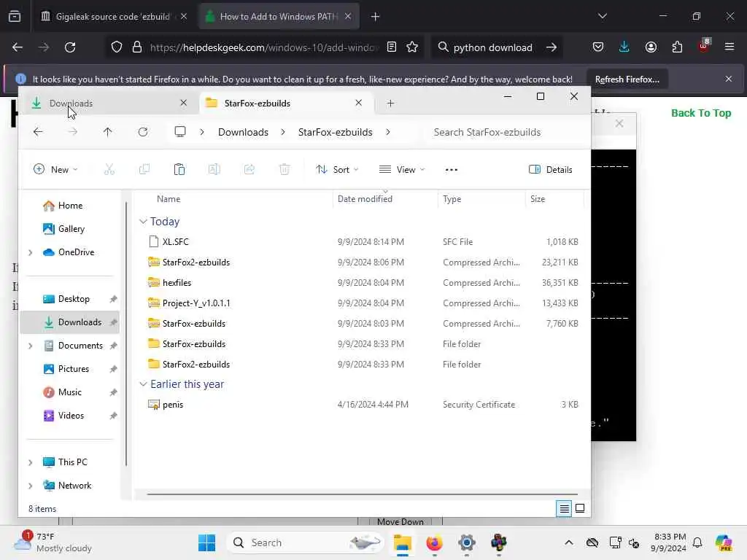Refresh the File Explorer folder view
The height and width of the screenshot is (560, 747).
click(143, 132)
